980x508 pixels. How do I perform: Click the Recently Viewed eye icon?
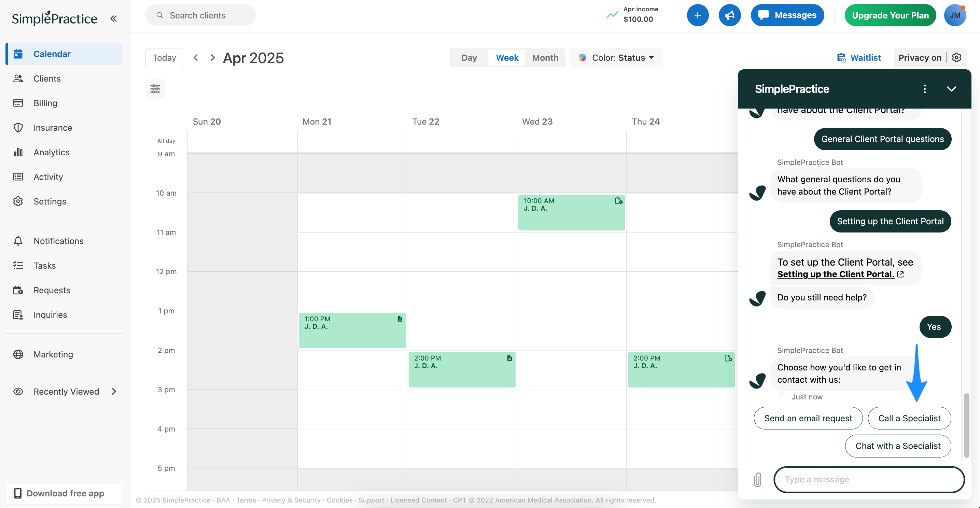(18, 391)
